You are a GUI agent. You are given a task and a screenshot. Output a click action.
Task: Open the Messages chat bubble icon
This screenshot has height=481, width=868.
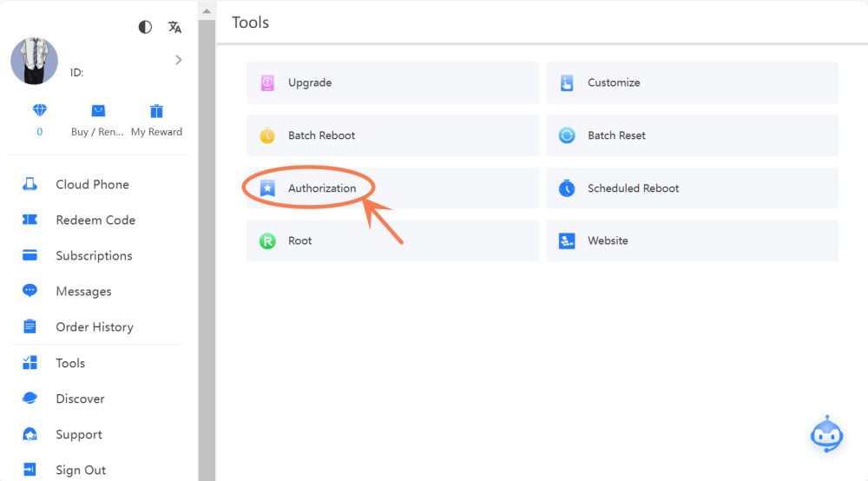[x=30, y=291]
